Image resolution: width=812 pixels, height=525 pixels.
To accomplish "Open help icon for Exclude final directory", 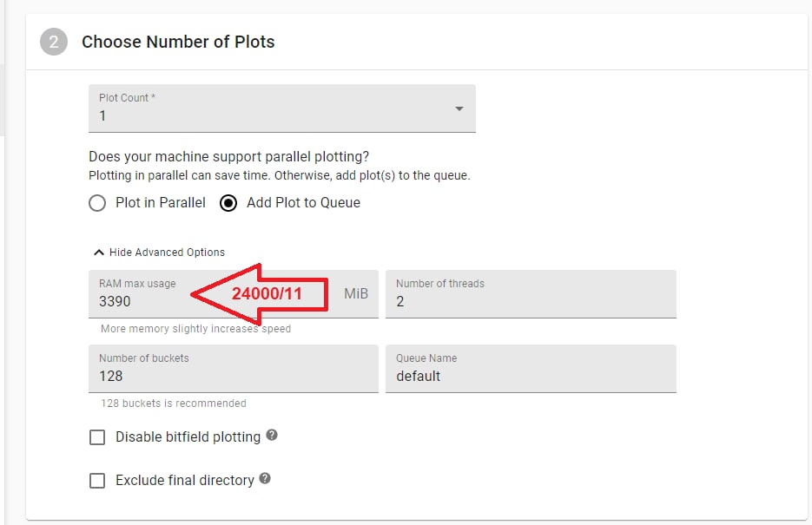I will point(265,478).
